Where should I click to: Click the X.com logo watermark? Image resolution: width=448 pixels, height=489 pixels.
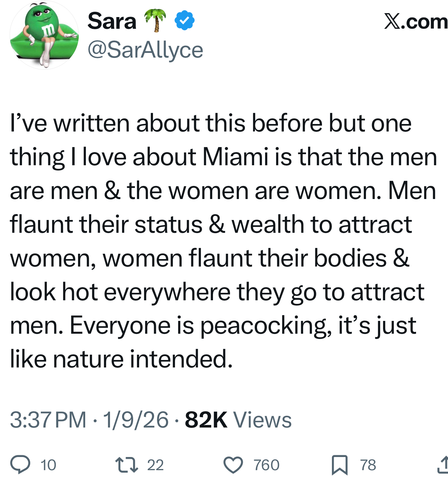pos(416,21)
